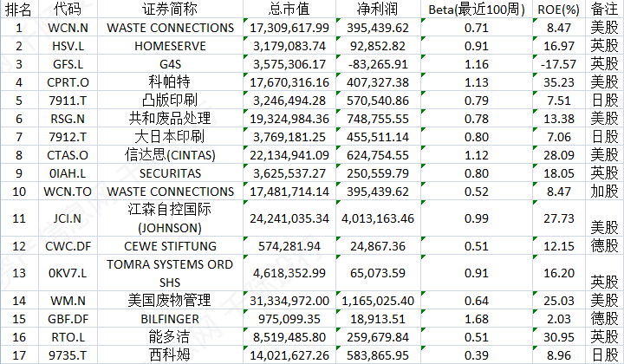Select market value 24,241,035.34 cell

pos(287,218)
